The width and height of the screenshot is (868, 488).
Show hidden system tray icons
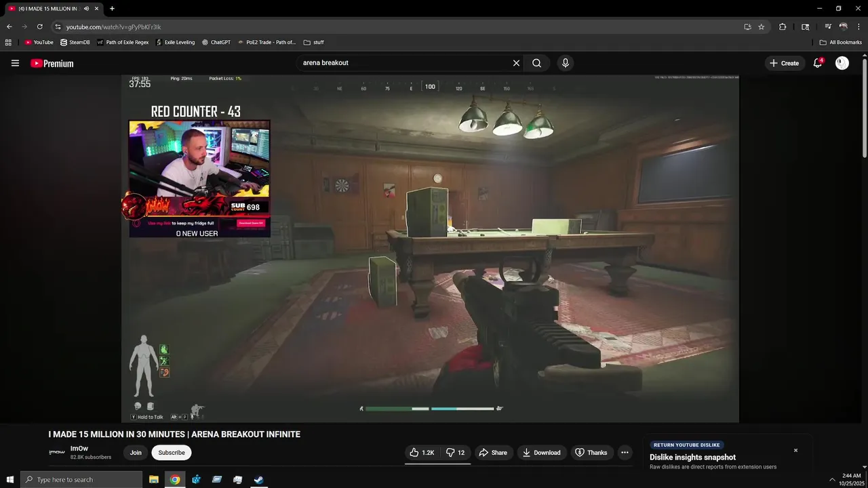[832, 479]
